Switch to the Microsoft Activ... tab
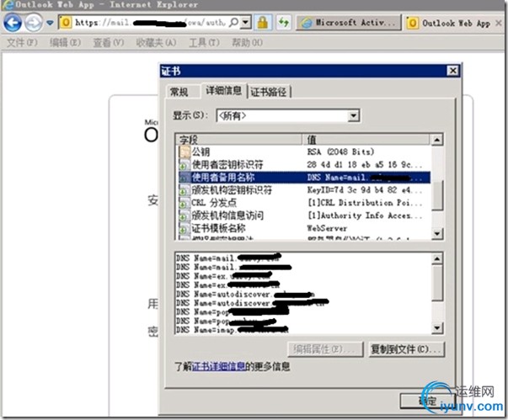 pyautogui.click(x=349, y=23)
